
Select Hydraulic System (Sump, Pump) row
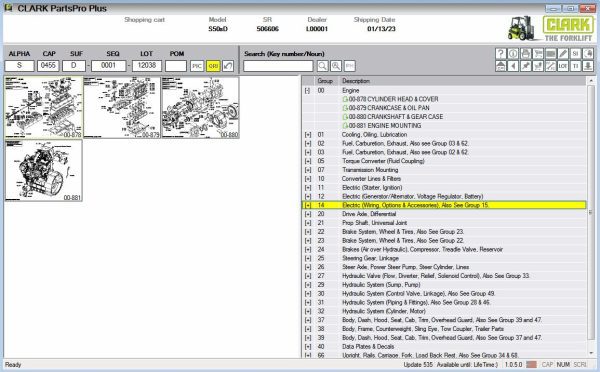(x=444, y=285)
